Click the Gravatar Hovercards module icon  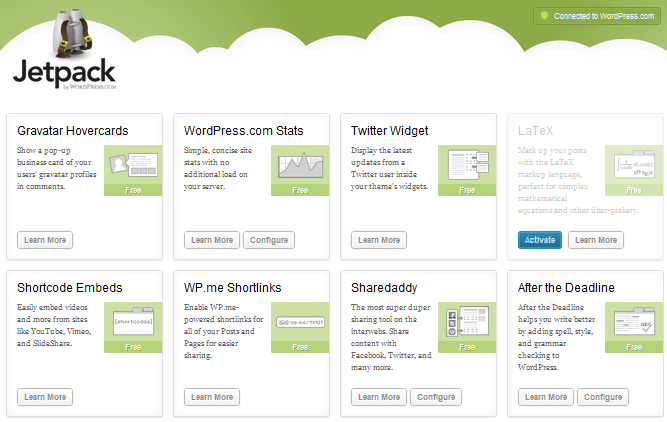click(x=133, y=165)
